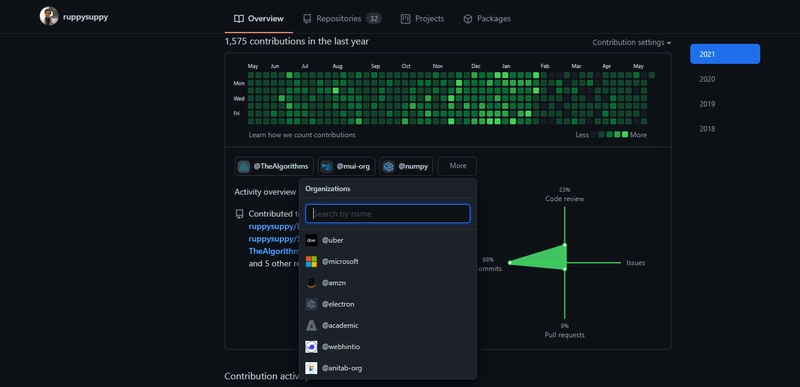
Task: Click the Issues axis label
Action: (x=636, y=263)
